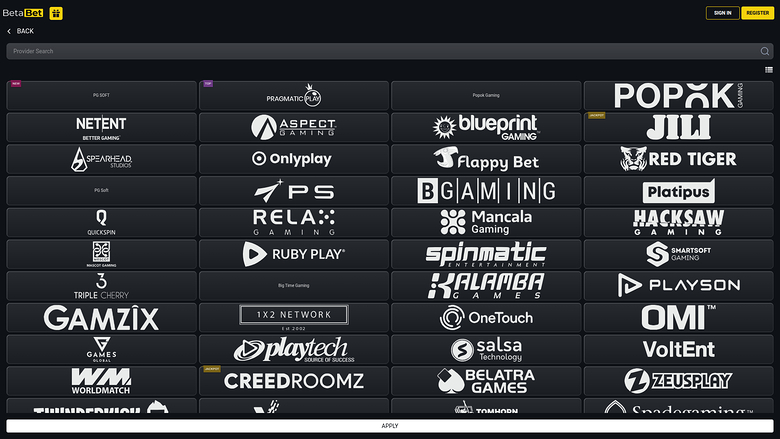780x439 pixels.
Task: Click the yellow Register button
Action: pyautogui.click(x=757, y=13)
